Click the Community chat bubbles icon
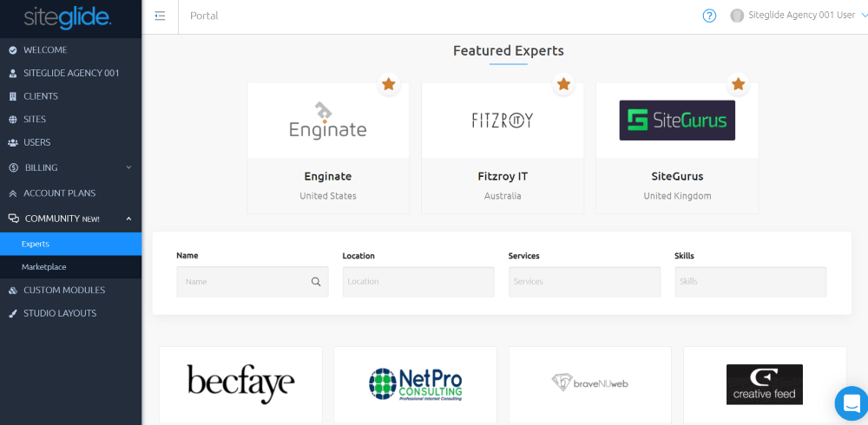This screenshot has width=868, height=425. click(14, 219)
